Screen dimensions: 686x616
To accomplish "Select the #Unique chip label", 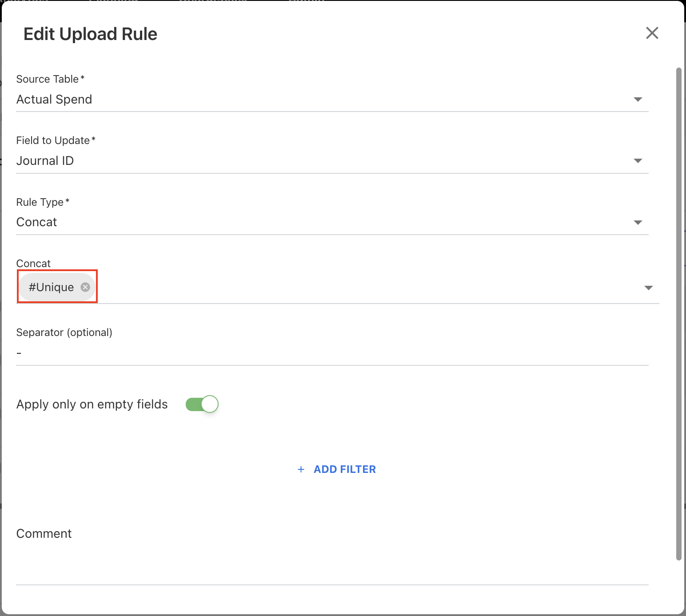I will (51, 287).
